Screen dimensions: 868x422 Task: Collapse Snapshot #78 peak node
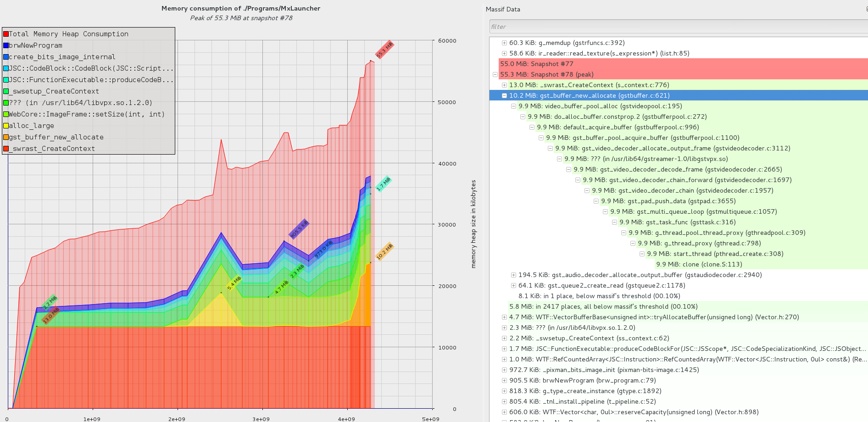tap(495, 74)
